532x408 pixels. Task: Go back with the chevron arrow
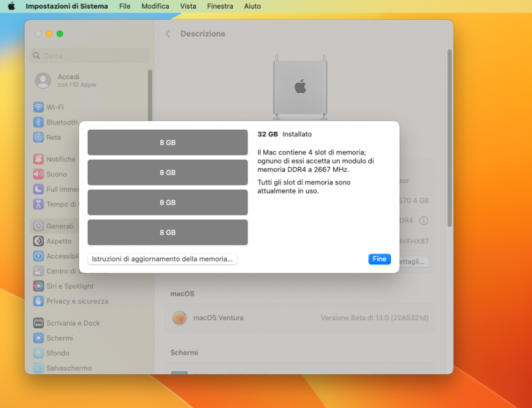168,34
